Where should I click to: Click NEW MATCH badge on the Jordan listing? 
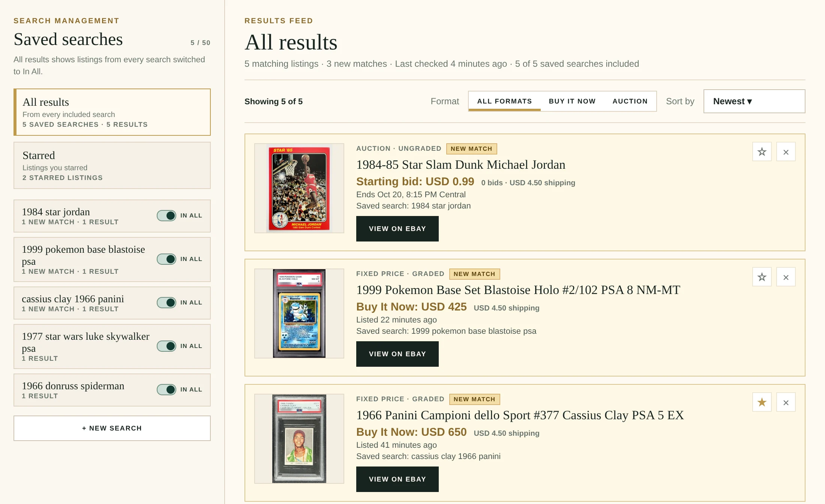[x=471, y=149]
